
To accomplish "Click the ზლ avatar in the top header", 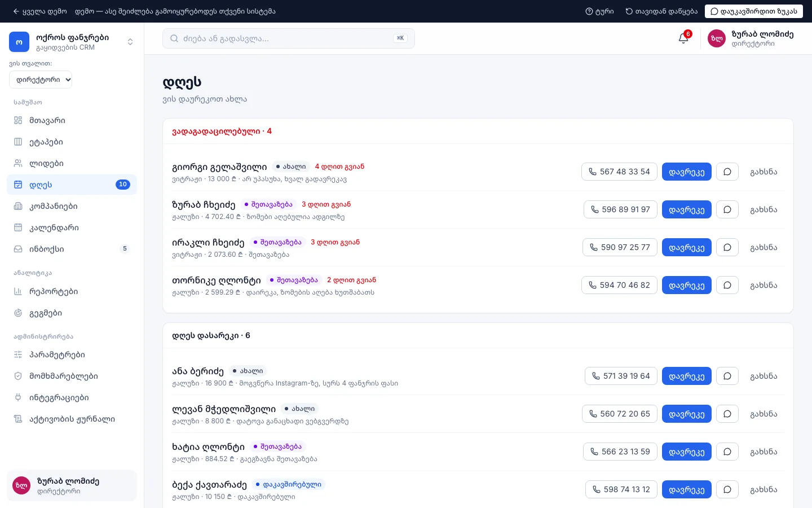I will pos(717,38).
